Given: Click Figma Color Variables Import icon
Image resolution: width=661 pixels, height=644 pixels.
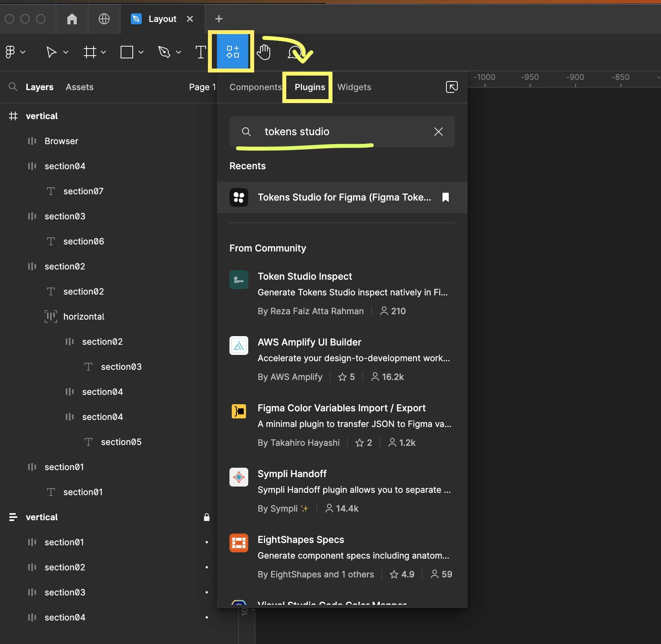Looking at the screenshot, I should point(239,411).
